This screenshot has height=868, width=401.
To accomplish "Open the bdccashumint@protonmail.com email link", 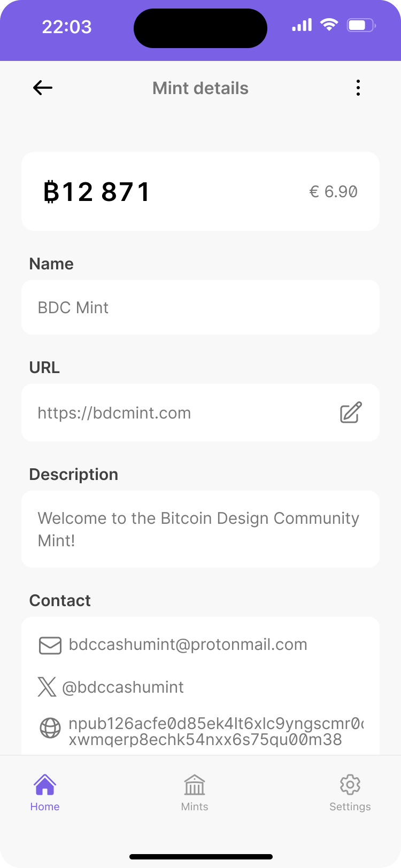I will [188, 645].
